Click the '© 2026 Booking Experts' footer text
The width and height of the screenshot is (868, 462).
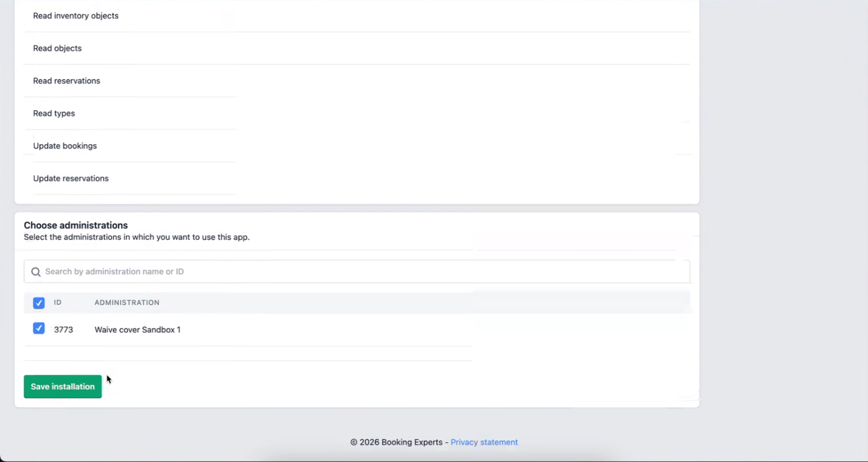point(396,442)
